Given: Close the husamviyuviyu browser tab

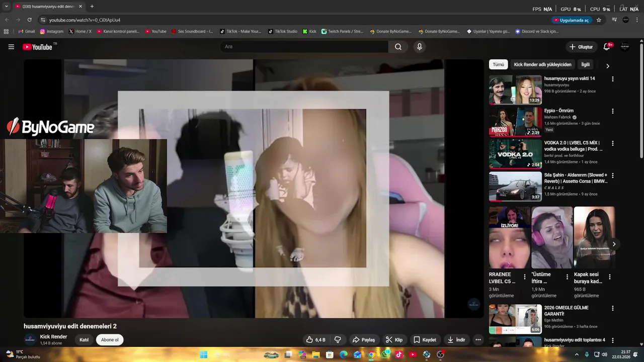Looking at the screenshot, I should [80, 7].
